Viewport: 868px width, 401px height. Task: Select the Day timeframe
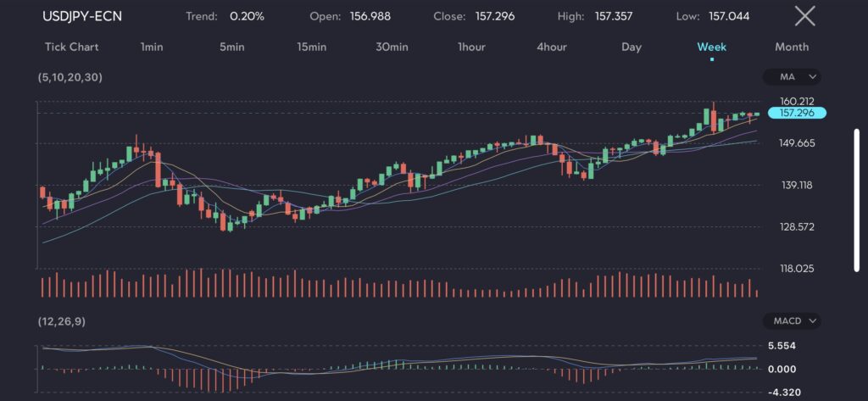click(632, 47)
